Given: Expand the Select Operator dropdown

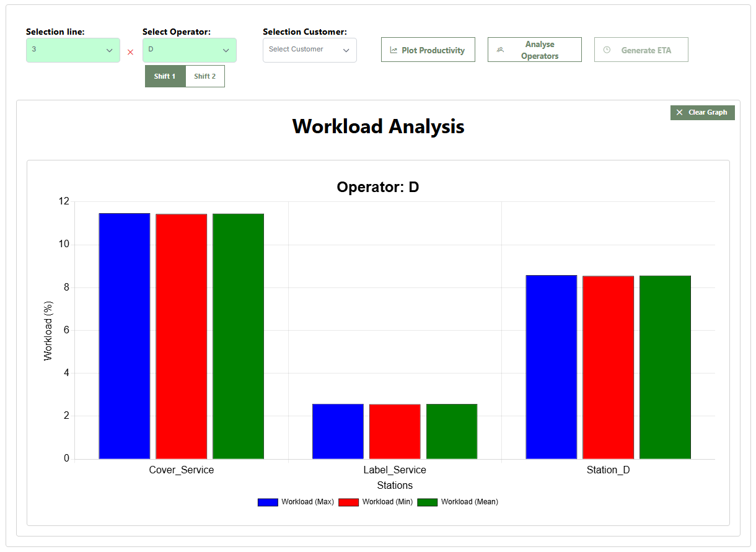Looking at the screenshot, I should tap(190, 50).
